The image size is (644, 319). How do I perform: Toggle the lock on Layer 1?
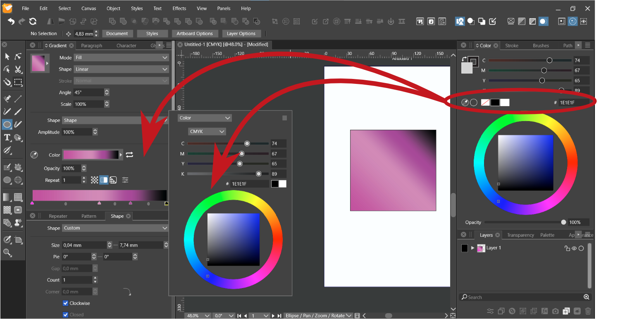coord(567,248)
